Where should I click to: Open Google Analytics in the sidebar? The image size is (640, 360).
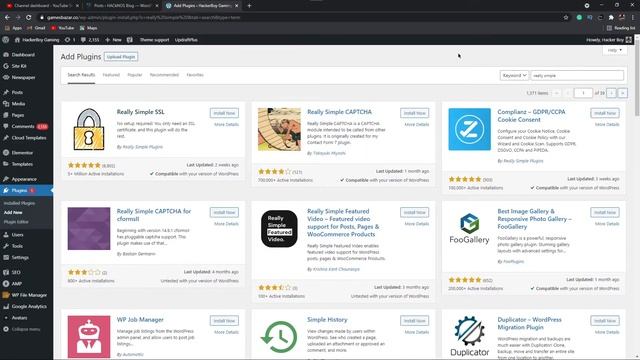tap(29, 307)
